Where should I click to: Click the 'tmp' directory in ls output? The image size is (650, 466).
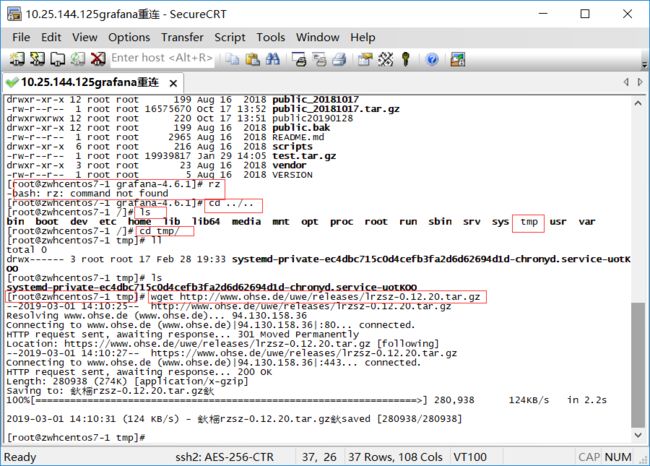[529, 222]
